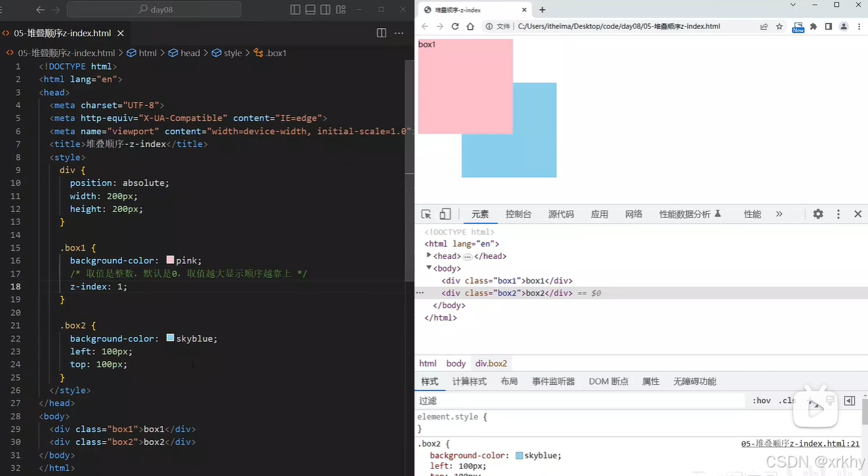Open the .box1 breadcrumb segment

pos(270,53)
